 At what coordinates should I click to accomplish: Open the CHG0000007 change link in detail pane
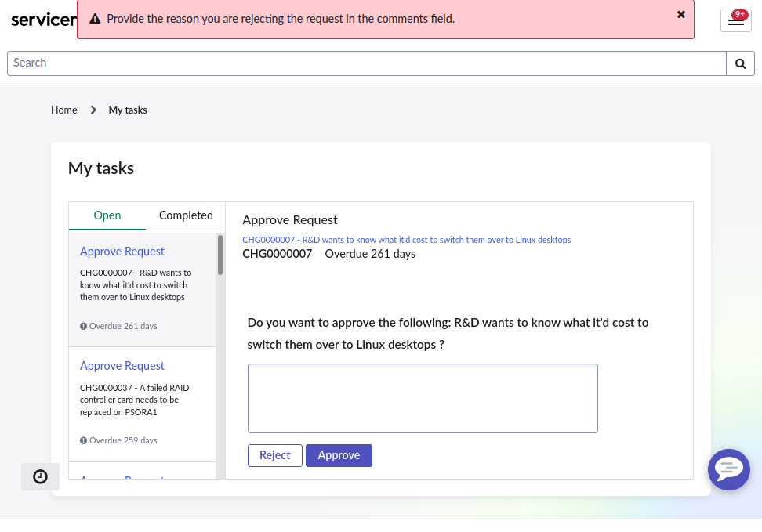coord(406,240)
